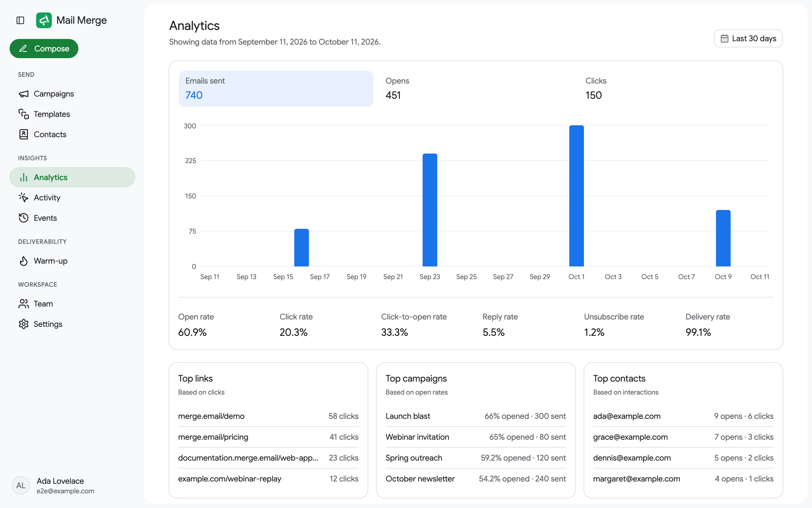
Task: Click the AL user avatar
Action: (x=21, y=485)
